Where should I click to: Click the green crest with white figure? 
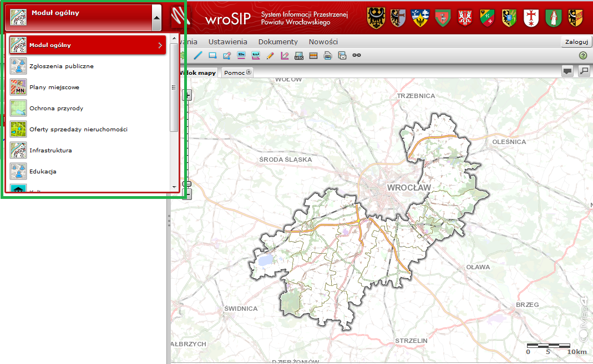click(x=553, y=18)
